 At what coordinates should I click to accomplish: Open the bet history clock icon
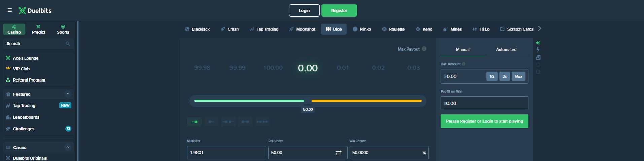point(538,65)
